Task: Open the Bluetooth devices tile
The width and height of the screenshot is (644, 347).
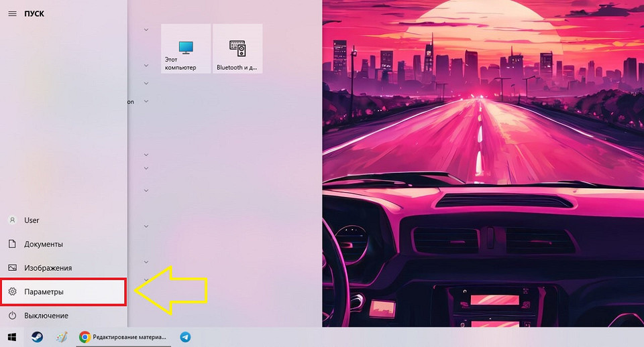Action: coord(237,49)
